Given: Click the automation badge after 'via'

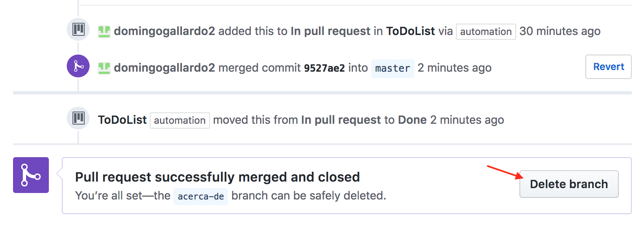Looking at the screenshot, I should point(486,32).
